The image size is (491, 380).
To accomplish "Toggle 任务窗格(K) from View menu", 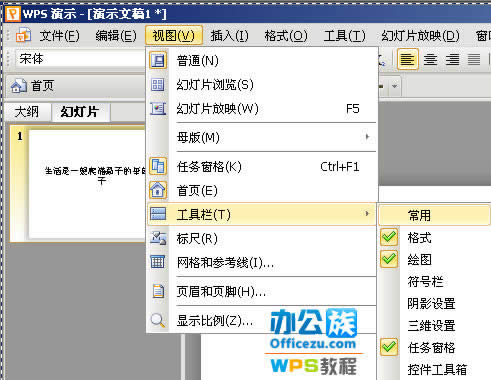I will (262, 166).
